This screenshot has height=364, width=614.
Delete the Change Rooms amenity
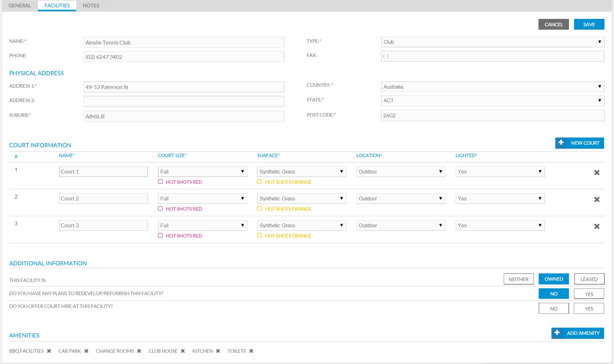click(x=139, y=351)
